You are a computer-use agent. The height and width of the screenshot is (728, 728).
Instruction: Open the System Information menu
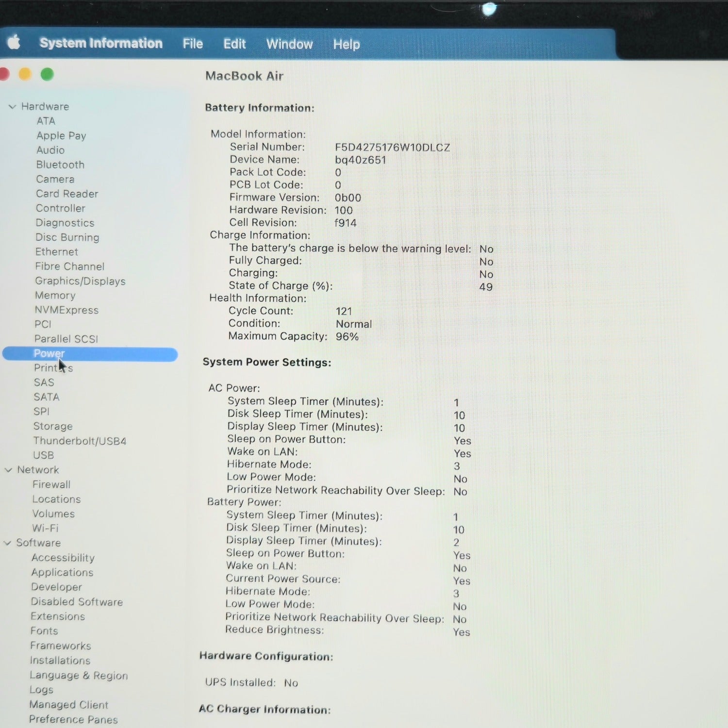(101, 43)
